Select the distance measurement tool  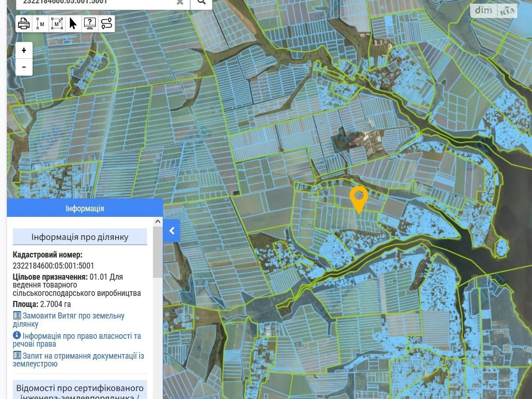coord(40,24)
